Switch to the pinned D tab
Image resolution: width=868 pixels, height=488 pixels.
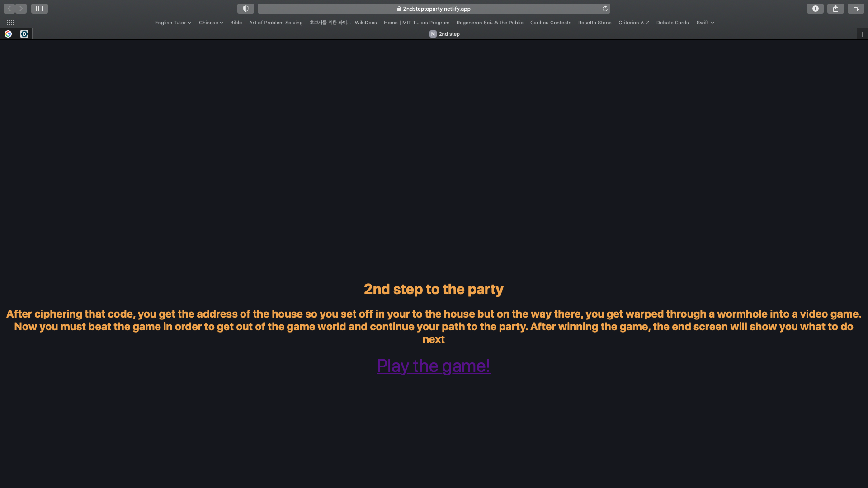pos(24,34)
